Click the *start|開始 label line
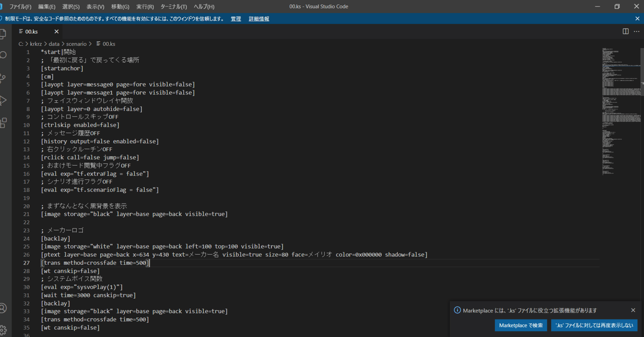This screenshot has height=337, width=644. pyautogui.click(x=58, y=52)
